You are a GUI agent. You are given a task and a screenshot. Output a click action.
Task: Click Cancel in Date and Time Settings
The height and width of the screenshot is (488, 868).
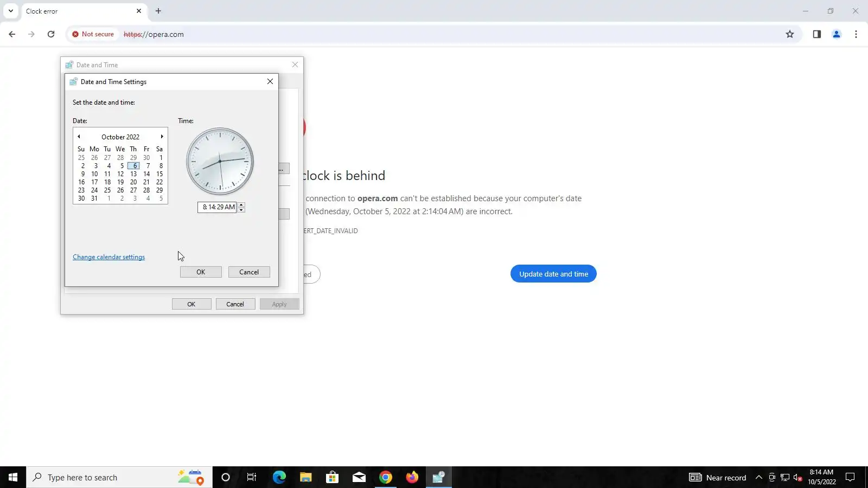[249, 272]
